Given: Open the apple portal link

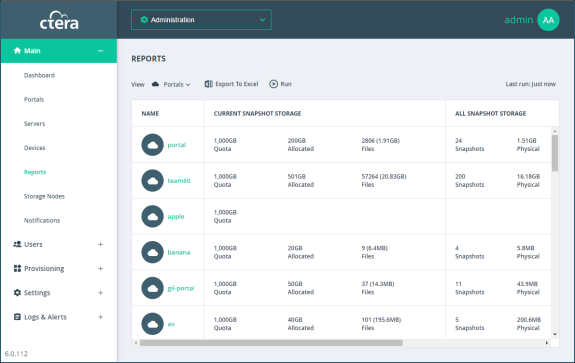Looking at the screenshot, I should click(176, 216).
